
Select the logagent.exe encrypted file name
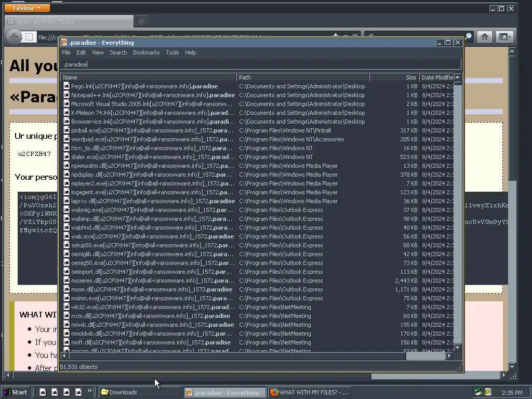(153, 192)
